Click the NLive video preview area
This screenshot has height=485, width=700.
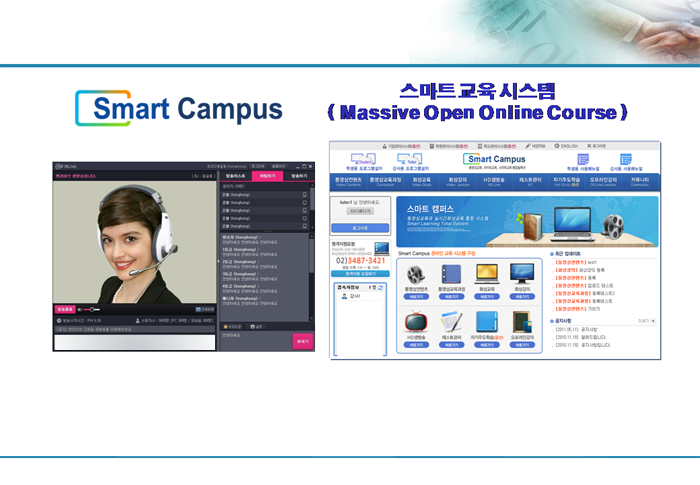134,242
